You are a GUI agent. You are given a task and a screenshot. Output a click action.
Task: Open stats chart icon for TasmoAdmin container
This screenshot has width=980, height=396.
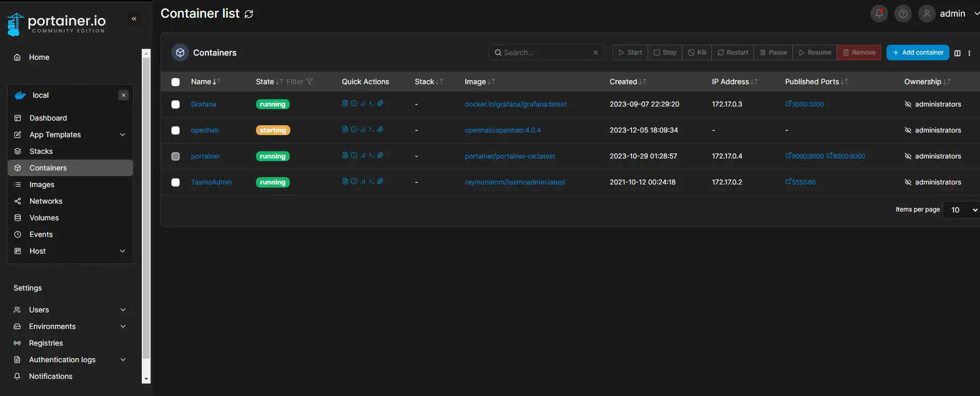point(363,181)
